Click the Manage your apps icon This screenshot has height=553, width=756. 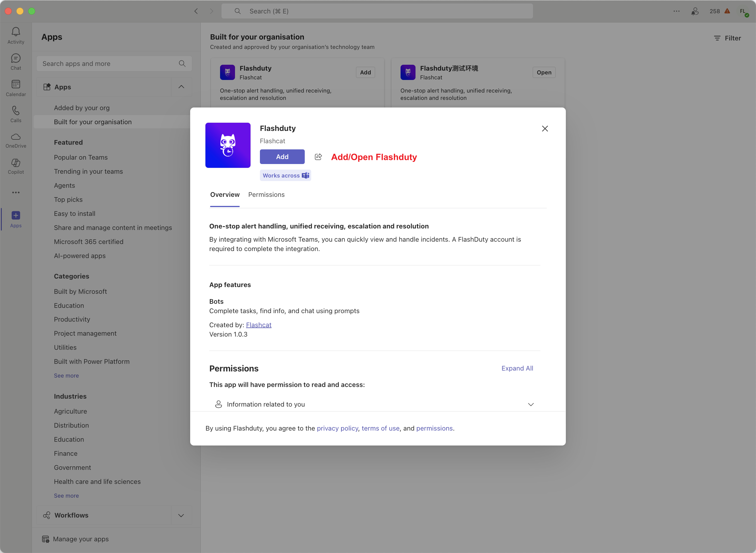click(45, 539)
